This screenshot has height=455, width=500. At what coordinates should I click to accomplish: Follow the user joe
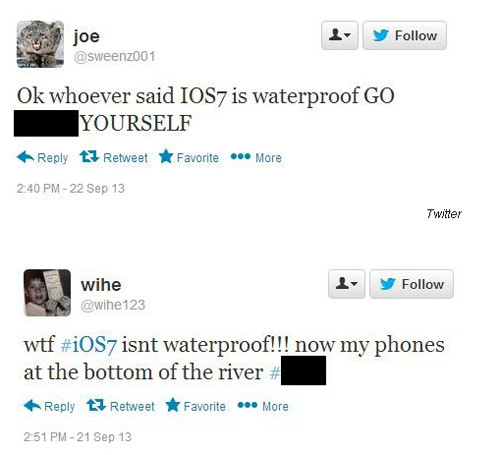tap(404, 35)
